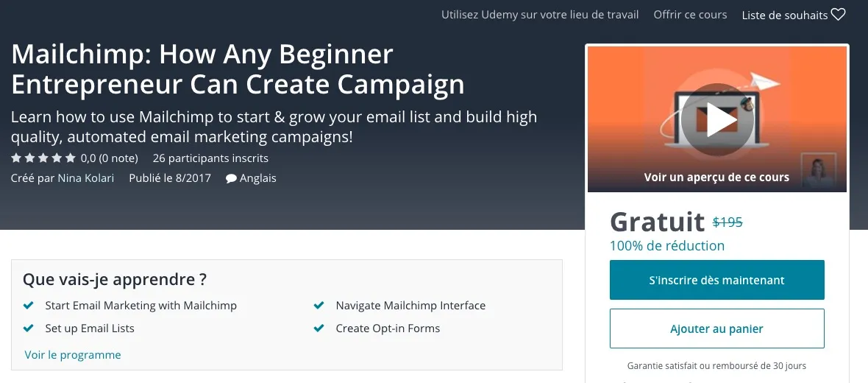The image size is (868, 383).
Task: Click the Mailchimp course title heading
Action: coord(238,69)
